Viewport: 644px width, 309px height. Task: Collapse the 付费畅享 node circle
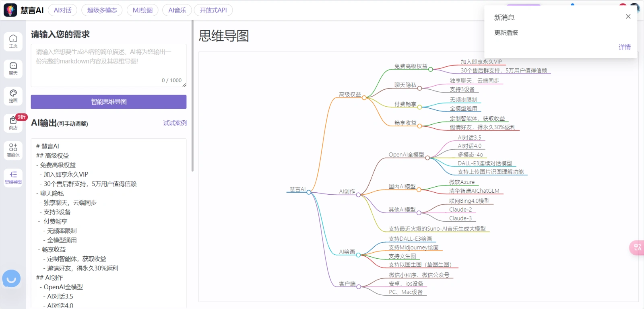point(419,107)
